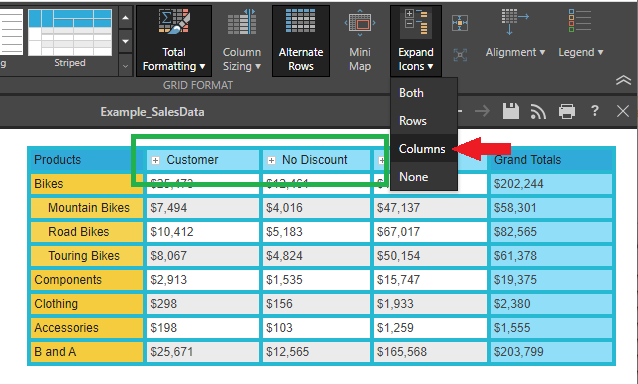
Task: Expand the Customer column plus icon
Action: (x=155, y=161)
